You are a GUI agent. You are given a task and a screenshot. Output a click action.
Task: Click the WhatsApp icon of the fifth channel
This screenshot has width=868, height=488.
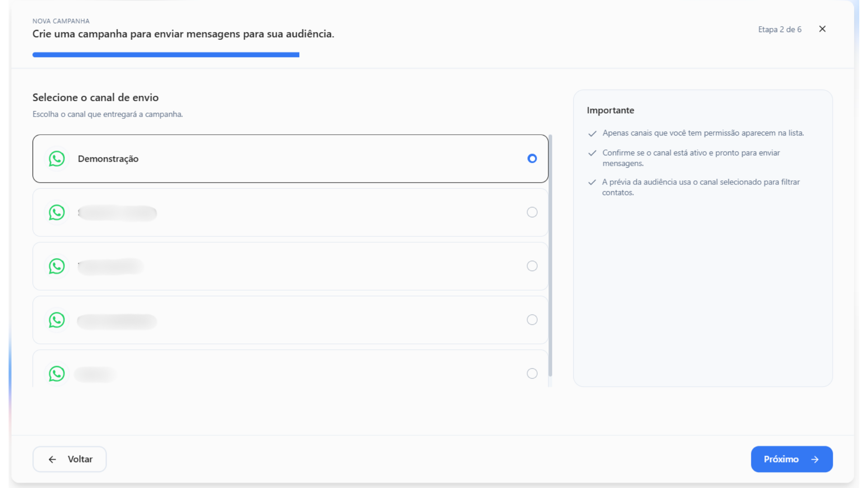(57, 374)
